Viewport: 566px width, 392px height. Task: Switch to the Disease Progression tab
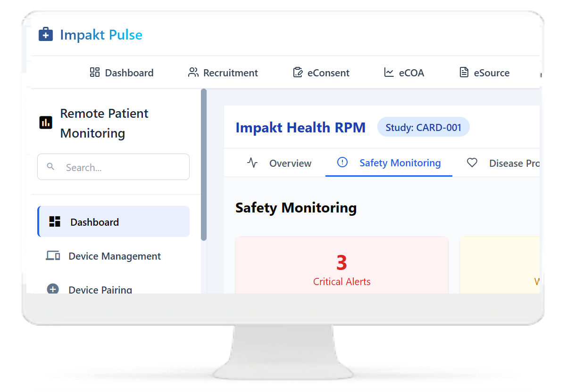point(503,163)
